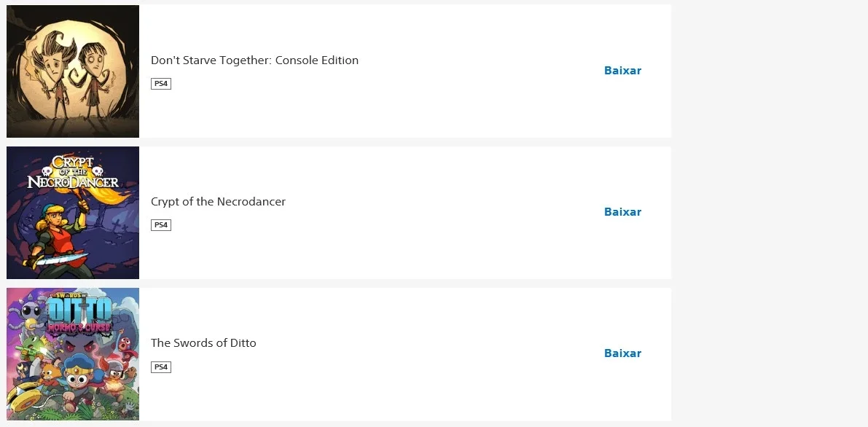Select the empty area of the Don't Starve Together row
Image resolution: width=868 pixels, height=427 pixels.
point(476,71)
